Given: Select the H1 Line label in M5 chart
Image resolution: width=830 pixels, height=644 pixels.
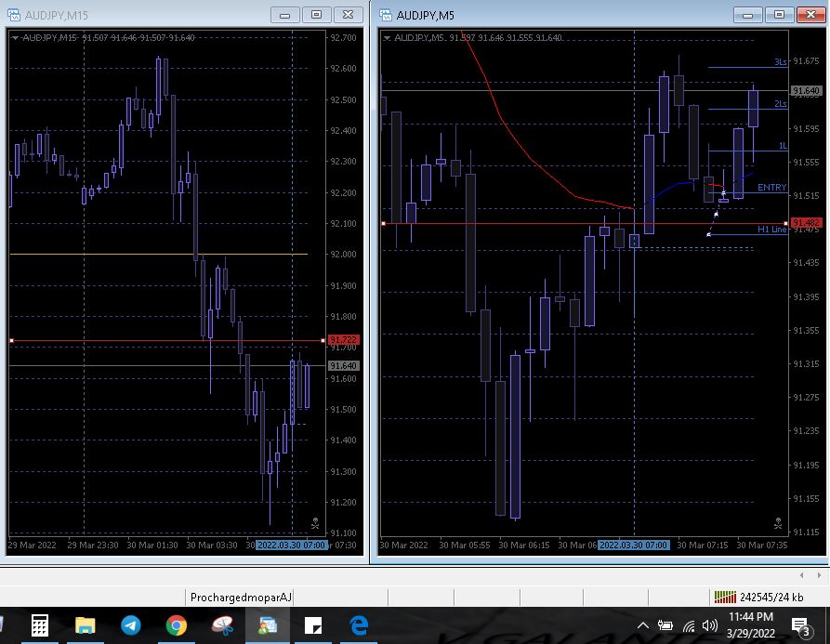Looking at the screenshot, I should click(x=771, y=230).
